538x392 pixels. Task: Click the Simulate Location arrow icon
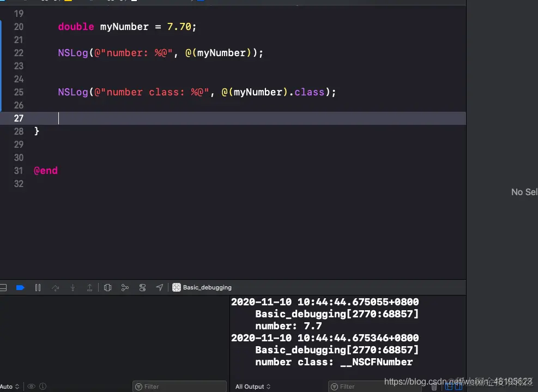pyautogui.click(x=160, y=287)
